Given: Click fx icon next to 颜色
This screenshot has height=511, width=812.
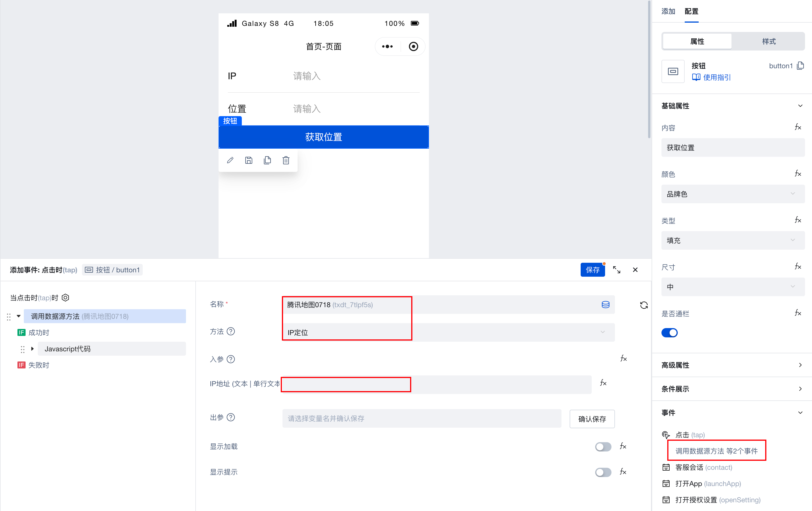Looking at the screenshot, I should [798, 173].
